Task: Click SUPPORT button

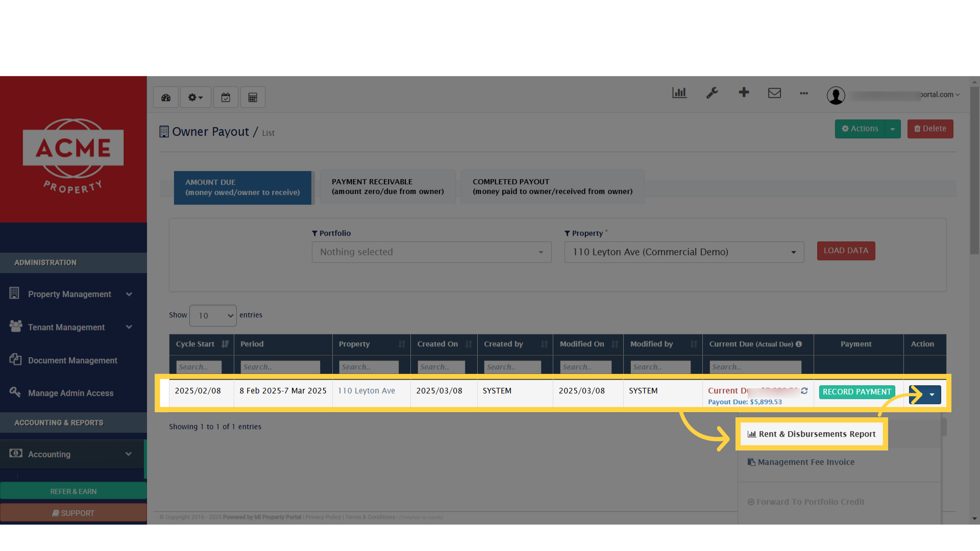Action: (73, 513)
